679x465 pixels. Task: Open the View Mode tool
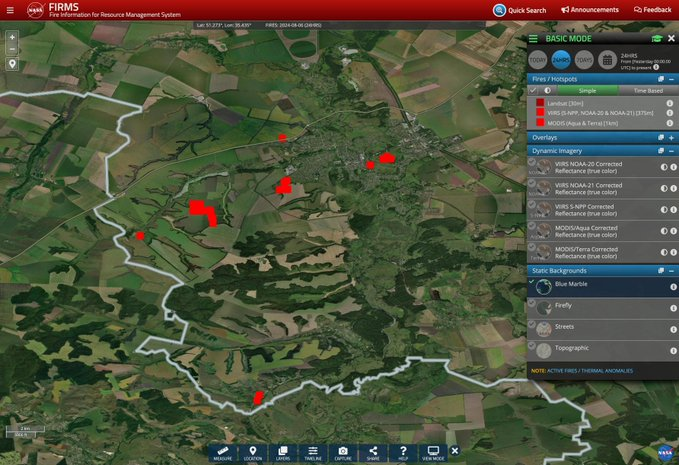tap(433, 453)
